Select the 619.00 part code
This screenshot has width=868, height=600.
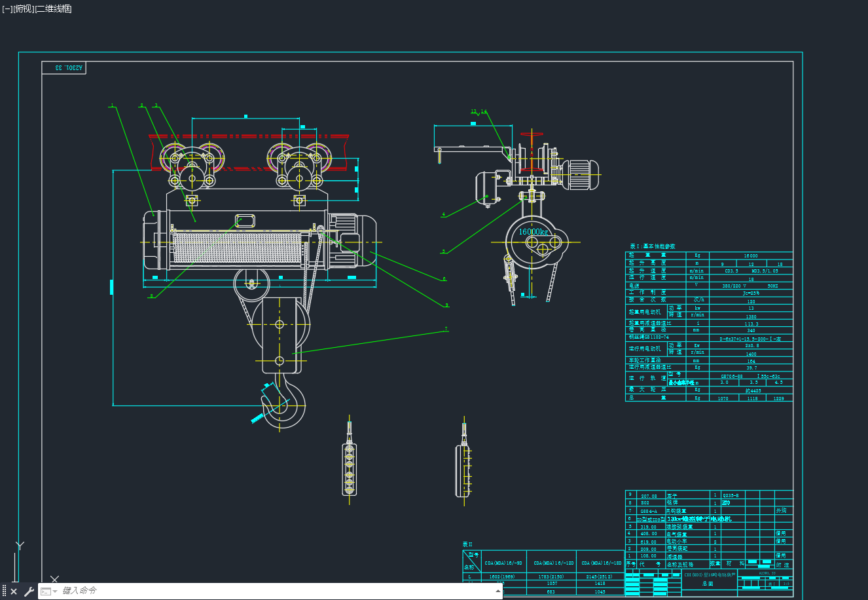pos(649,542)
